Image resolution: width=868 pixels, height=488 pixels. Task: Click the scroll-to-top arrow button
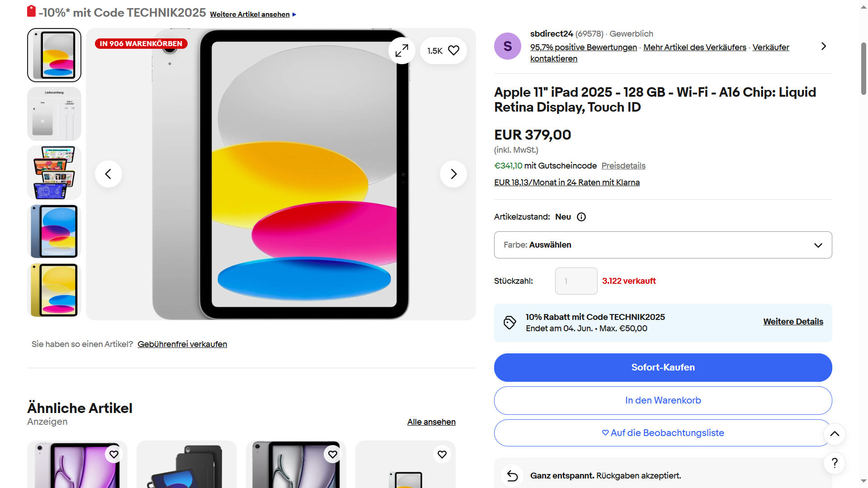coord(835,434)
